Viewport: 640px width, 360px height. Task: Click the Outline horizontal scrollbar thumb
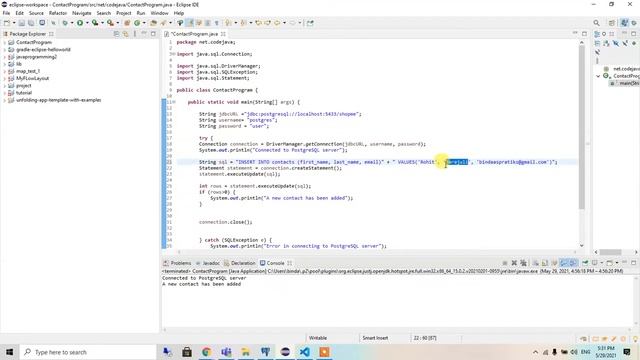pos(610,252)
